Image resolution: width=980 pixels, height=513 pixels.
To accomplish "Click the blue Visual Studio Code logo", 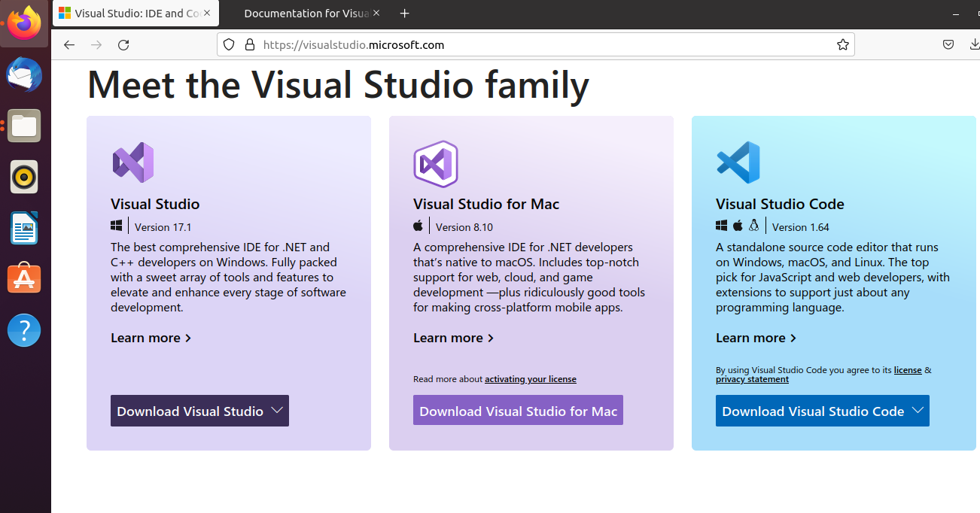I will [x=738, y=162].
